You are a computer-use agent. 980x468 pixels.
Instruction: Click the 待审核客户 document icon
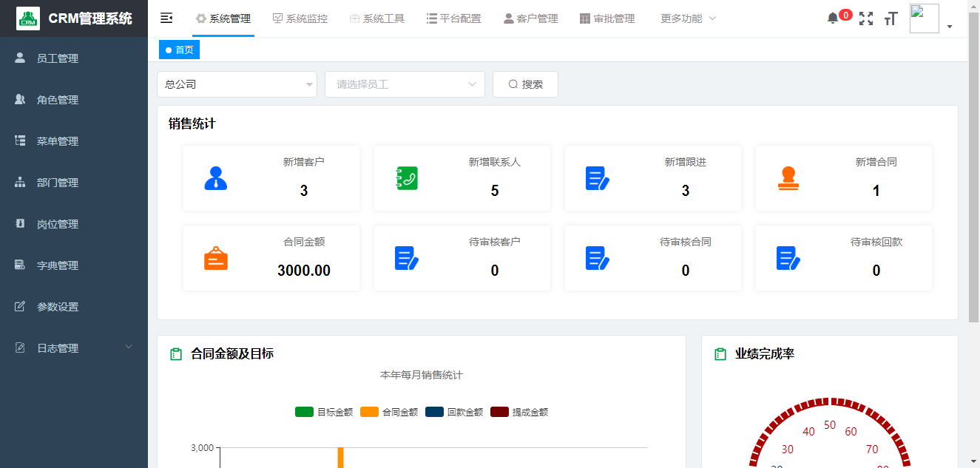click(x=407, y=258)
